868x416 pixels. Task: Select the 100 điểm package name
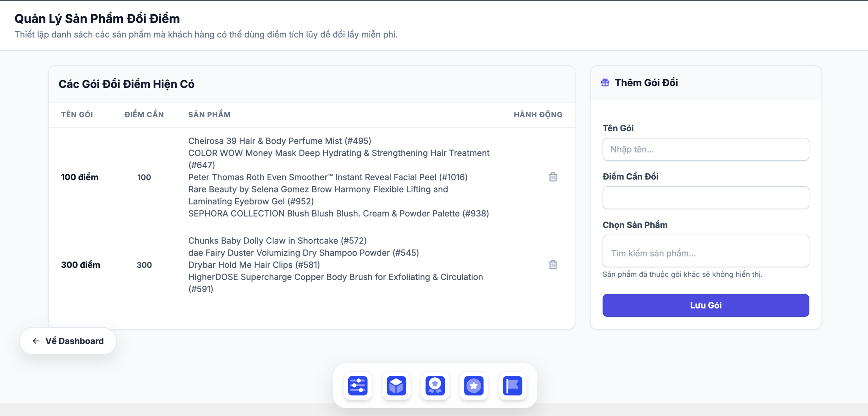(x=80, y=177)
